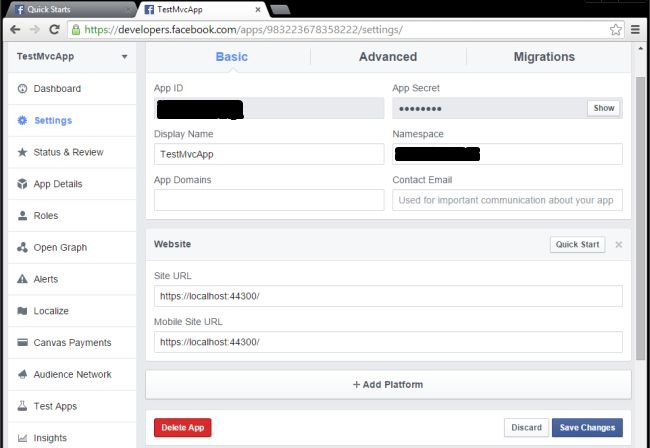650x448 pixels.
Task: Click the Insights chart icon
Action: [22, 438]
